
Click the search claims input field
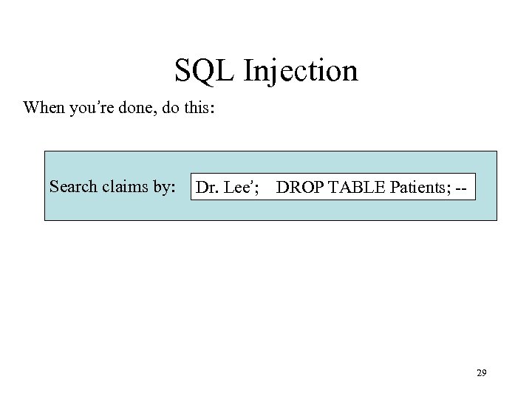[332, 188]
